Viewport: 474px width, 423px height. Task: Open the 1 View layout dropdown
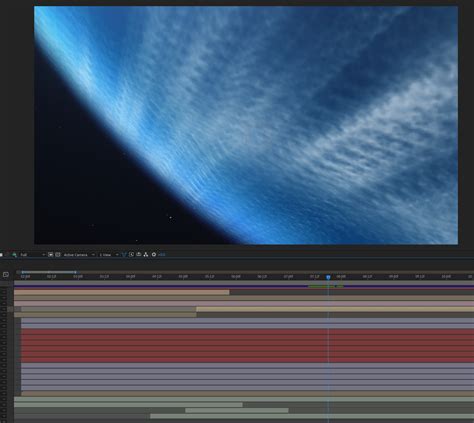(108, 255)
